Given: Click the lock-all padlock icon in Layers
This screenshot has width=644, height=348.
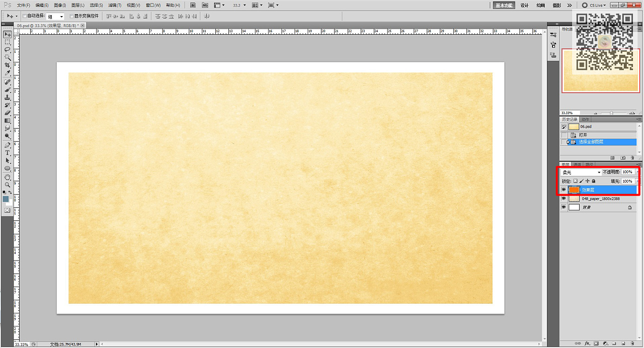Looking at the screenshot, I should pyautogui.click(x=594, y=181).
